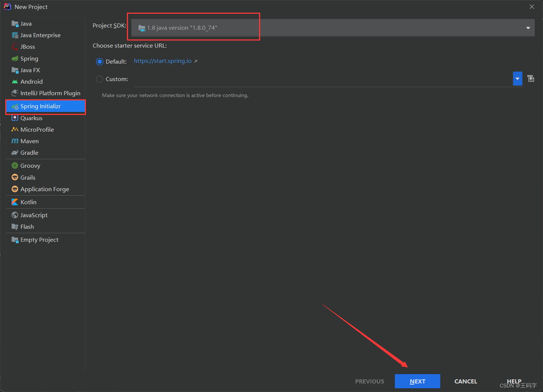
Task: Click the JBoss icon in sidebar
Action: pyautogui.click(x=15, y=47)
